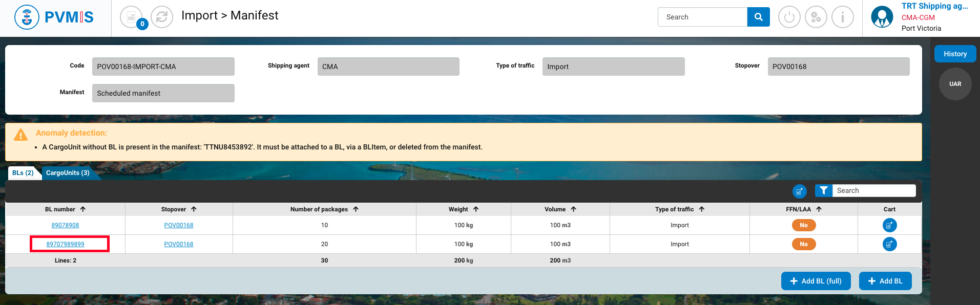980x305 pixels.
Task: Toggle FFN/LAA No badge for 89707989899
Action: 803,244
